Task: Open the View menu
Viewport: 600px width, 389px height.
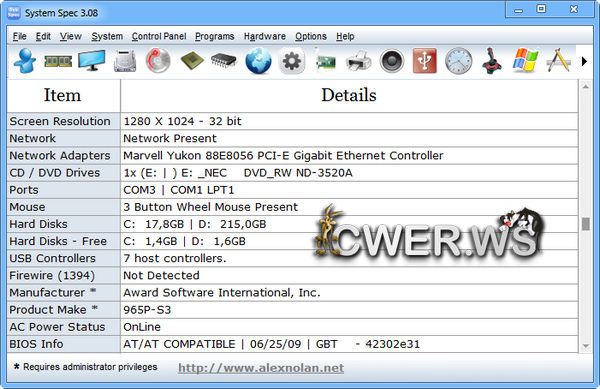Action: tap(71, 36)
